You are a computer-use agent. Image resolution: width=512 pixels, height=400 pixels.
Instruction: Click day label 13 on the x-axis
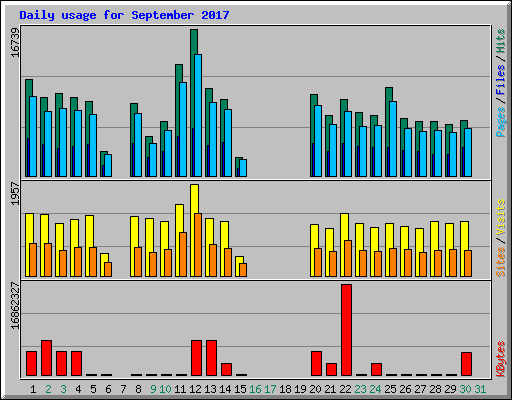[210, 389]
